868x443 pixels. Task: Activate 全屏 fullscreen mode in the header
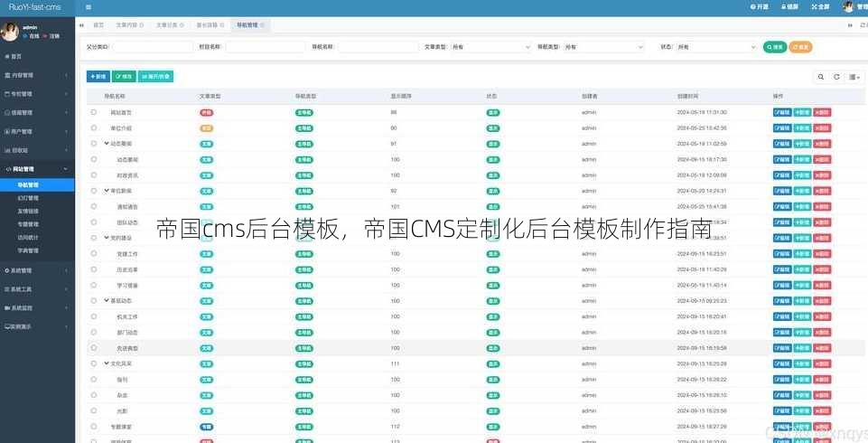click(820, 7)
